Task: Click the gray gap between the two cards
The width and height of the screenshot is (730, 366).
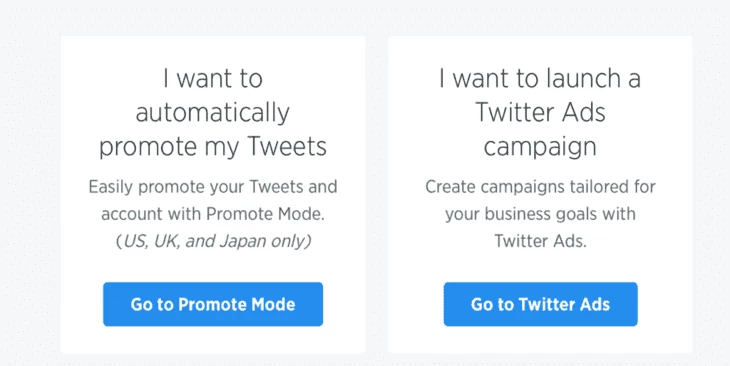Action: tap(377, 195)
